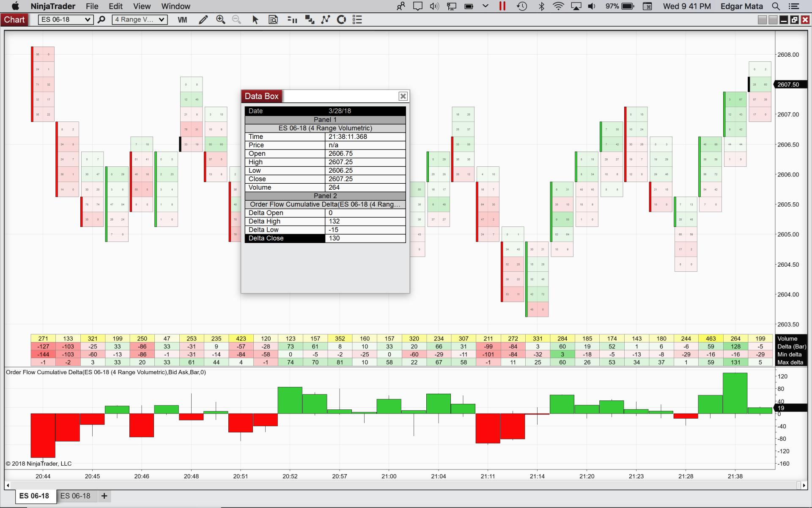Click the instrument search magnifier icon

(x=101, y=19)
